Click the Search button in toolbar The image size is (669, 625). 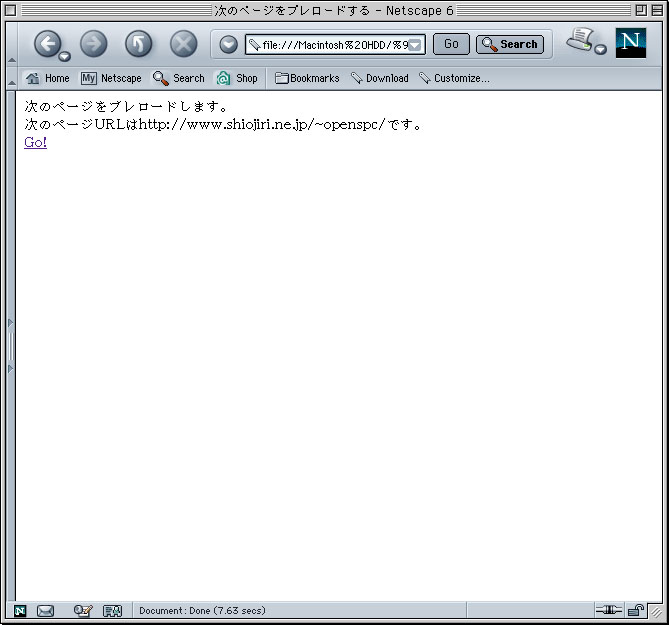(x=510, y=44)
